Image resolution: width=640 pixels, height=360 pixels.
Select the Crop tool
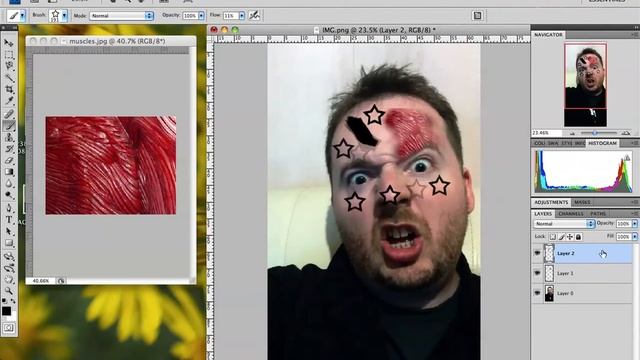9,89
